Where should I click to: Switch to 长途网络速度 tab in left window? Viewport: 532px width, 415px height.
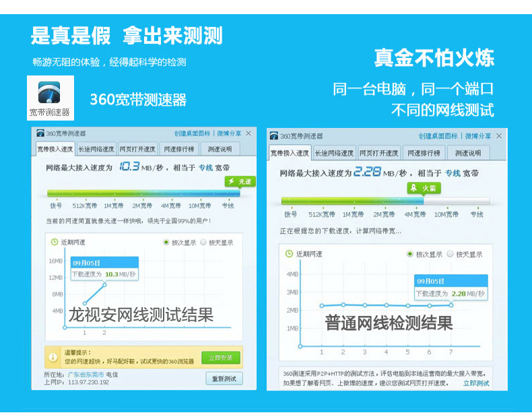click(x=96, y=150)
